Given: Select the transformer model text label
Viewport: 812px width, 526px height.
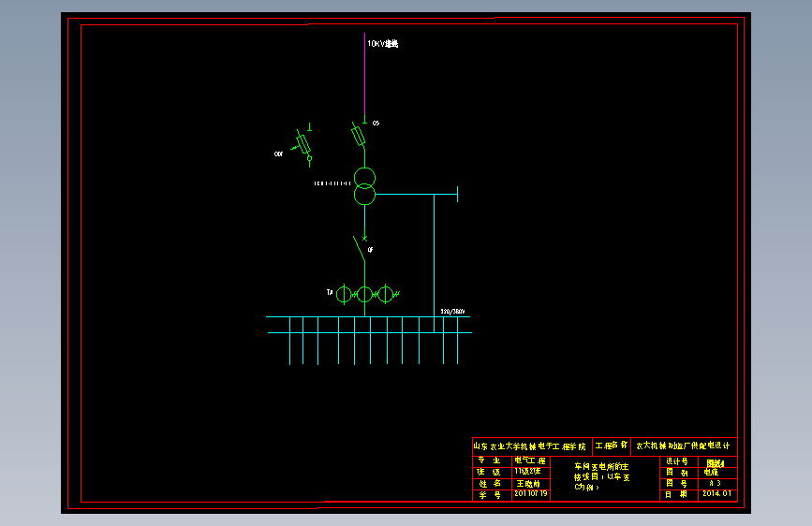Looking at the screenshot, I should 332,183.
